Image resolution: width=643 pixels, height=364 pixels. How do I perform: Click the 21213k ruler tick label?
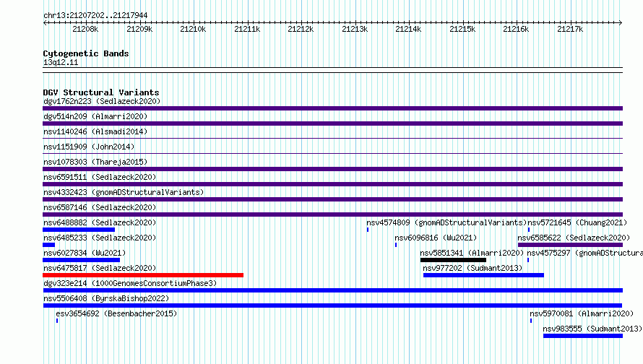(x=355, y=29)
